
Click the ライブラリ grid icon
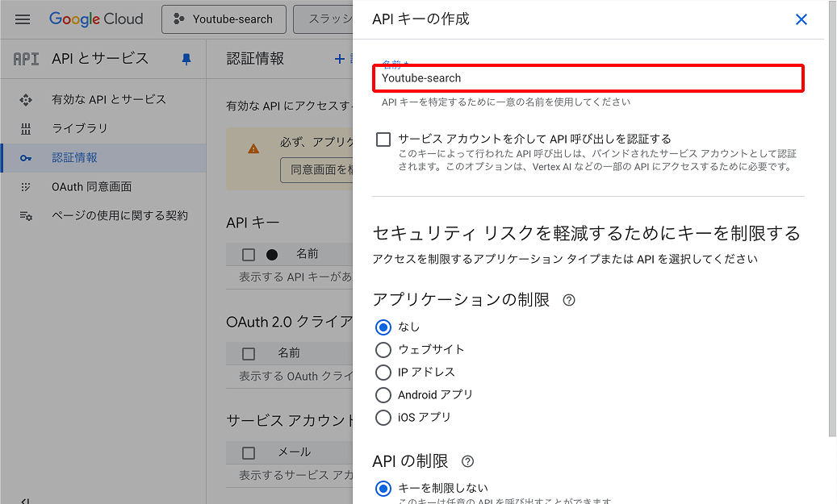26,128
